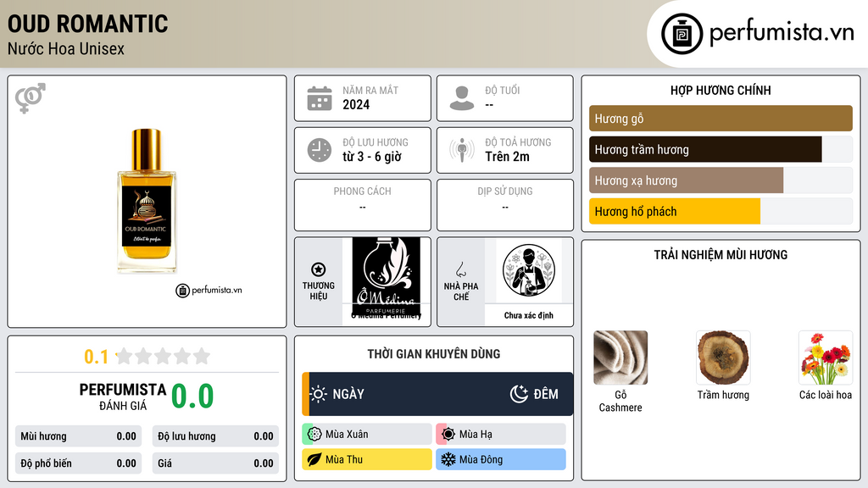Select the Mùa Thu season chip

pos(367,459)
